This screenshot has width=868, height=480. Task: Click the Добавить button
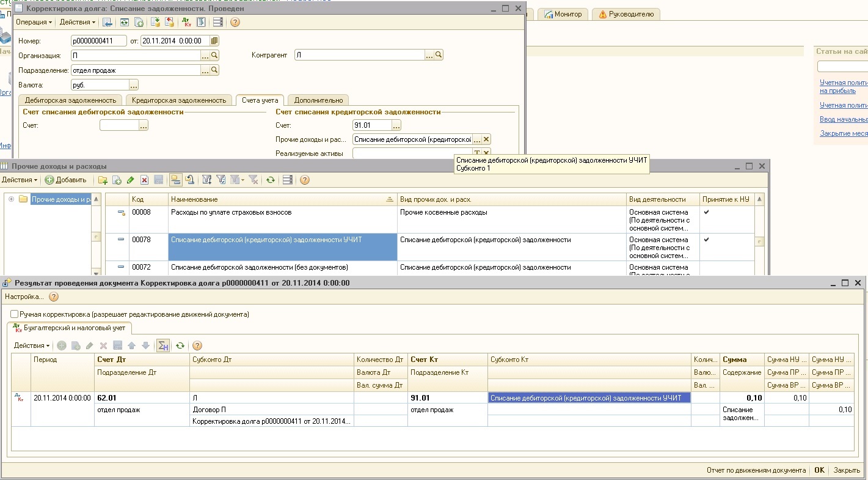click(66, 180)
